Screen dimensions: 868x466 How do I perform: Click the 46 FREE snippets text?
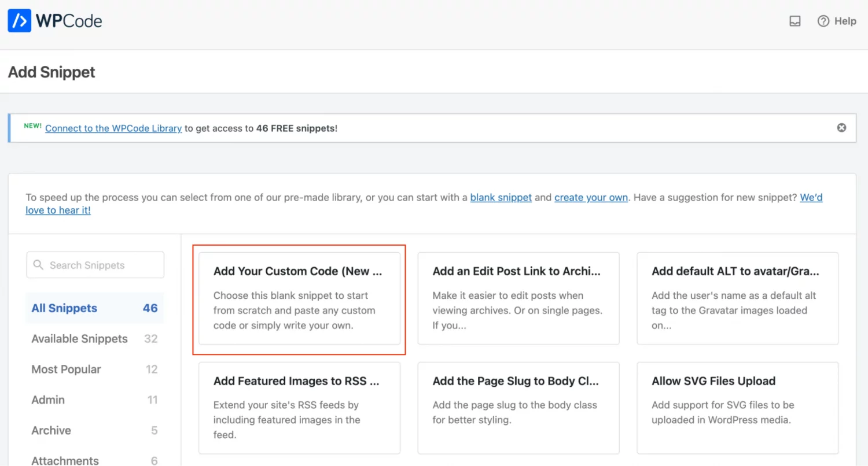pos(296,128)
